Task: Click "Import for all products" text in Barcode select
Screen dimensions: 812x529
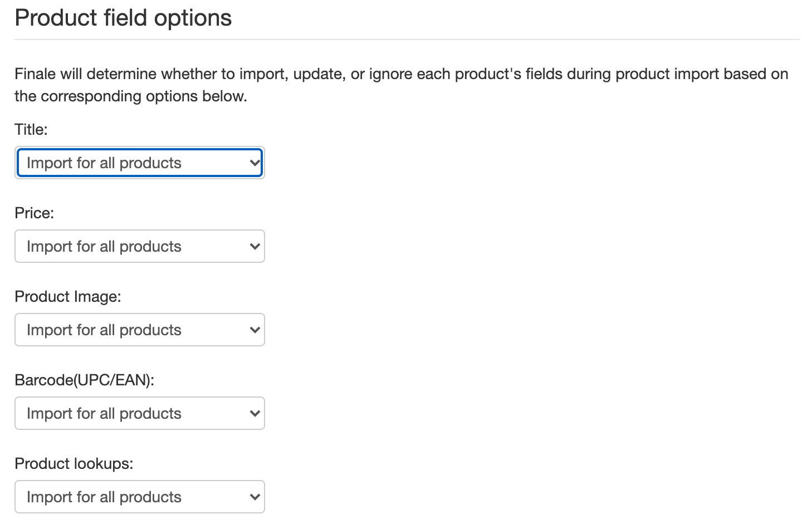Action: pos(104,413)
